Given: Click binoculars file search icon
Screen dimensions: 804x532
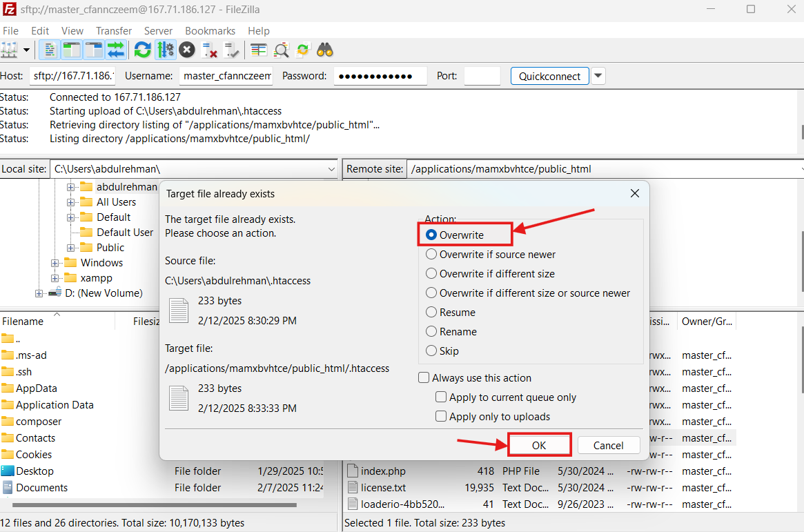Looking at the screenshot, I should tap(325, 50).
